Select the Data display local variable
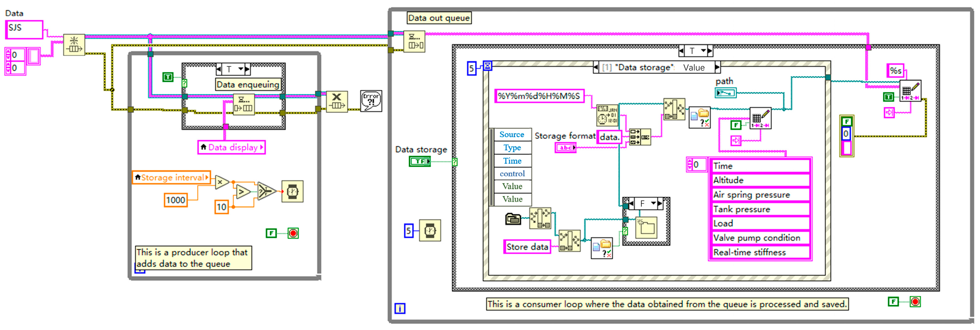 point(232,147)
